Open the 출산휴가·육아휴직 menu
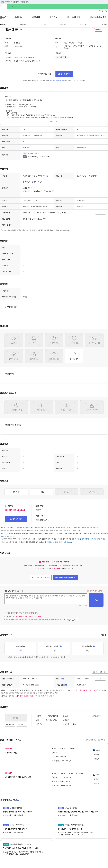Image resolution: width=108 pixels, height=868 pixels. [x=98, y=17]
